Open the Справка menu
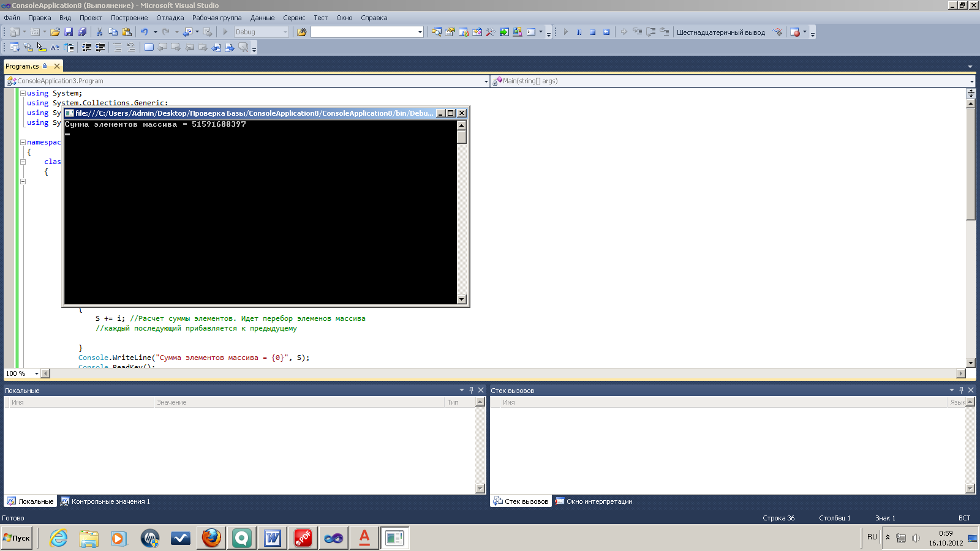 point(374,18)
